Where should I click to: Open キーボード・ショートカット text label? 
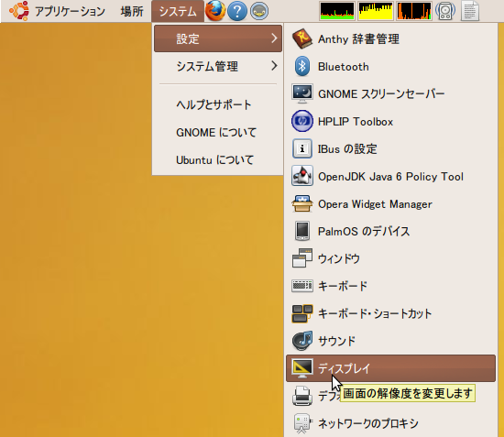tap(375, 313)
